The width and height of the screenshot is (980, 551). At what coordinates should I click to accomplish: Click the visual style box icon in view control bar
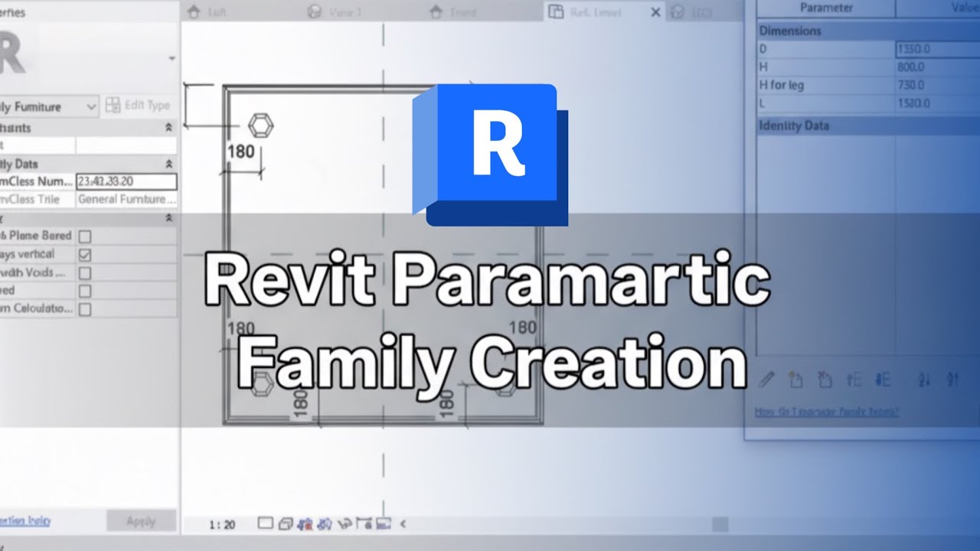pyautogui.click(x=266, y=523)
